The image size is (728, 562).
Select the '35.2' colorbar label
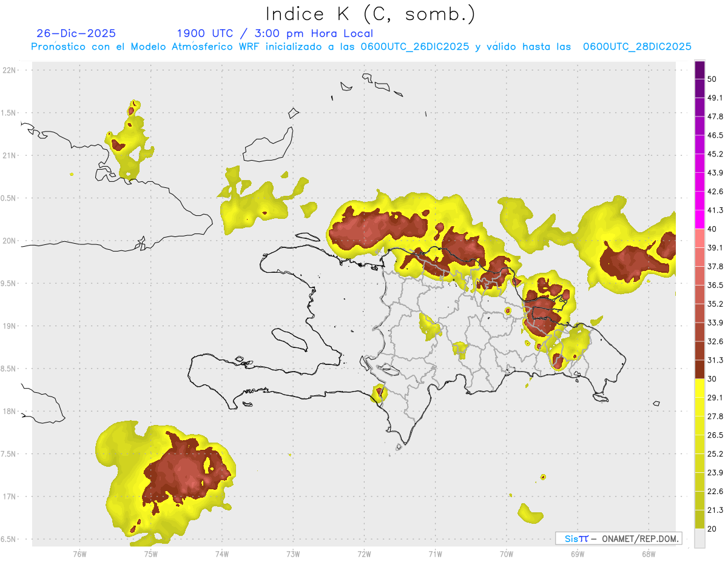click(x=715, y=304)
